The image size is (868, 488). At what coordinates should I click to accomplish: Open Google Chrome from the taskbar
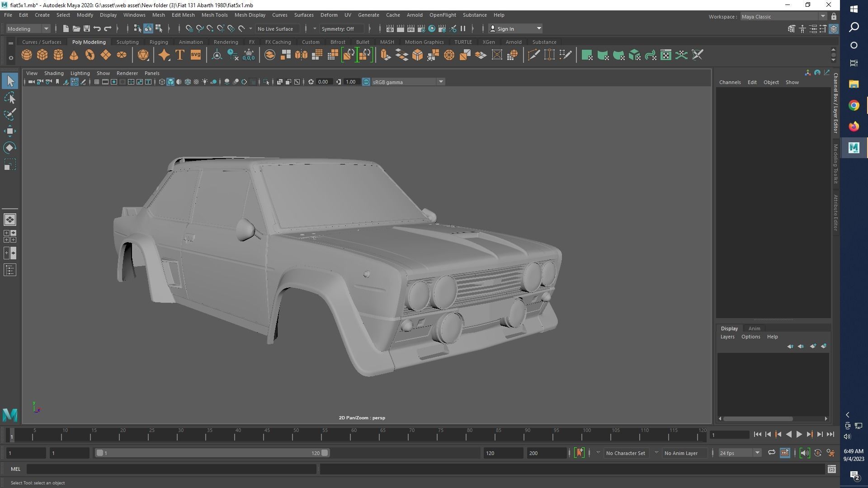854,105
